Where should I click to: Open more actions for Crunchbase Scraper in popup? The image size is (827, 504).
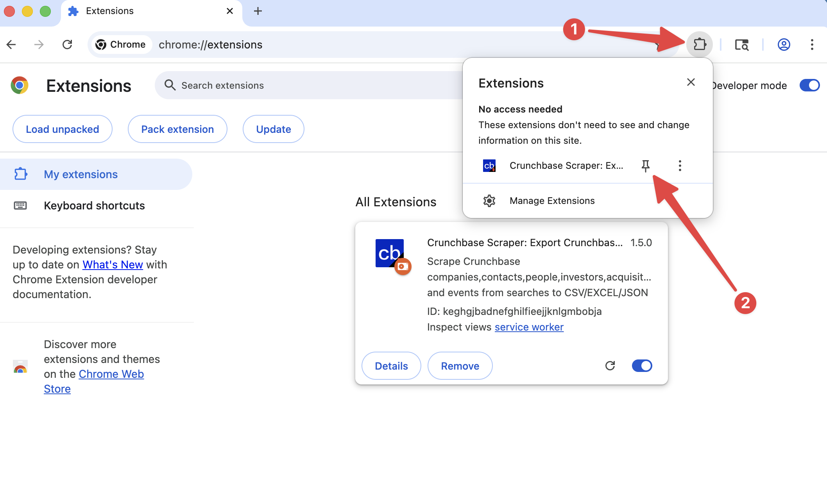[680, 166]
